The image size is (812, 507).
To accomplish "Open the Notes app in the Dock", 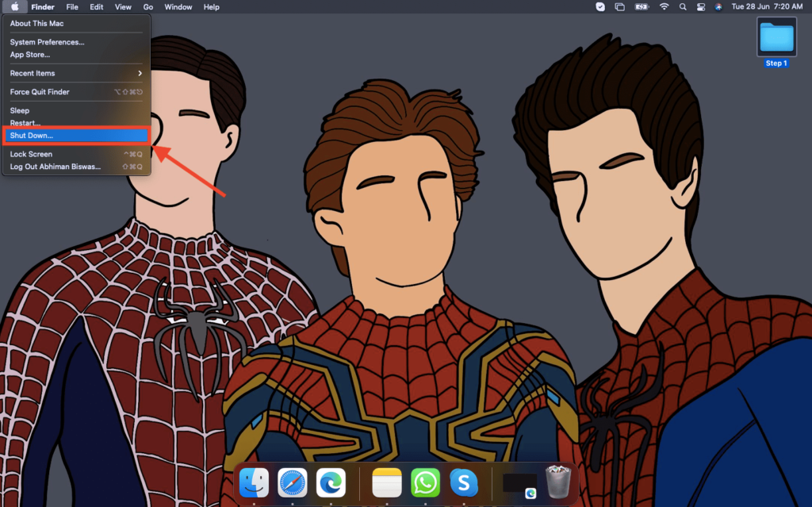I will pyautogui.click(x=387, y=482).
